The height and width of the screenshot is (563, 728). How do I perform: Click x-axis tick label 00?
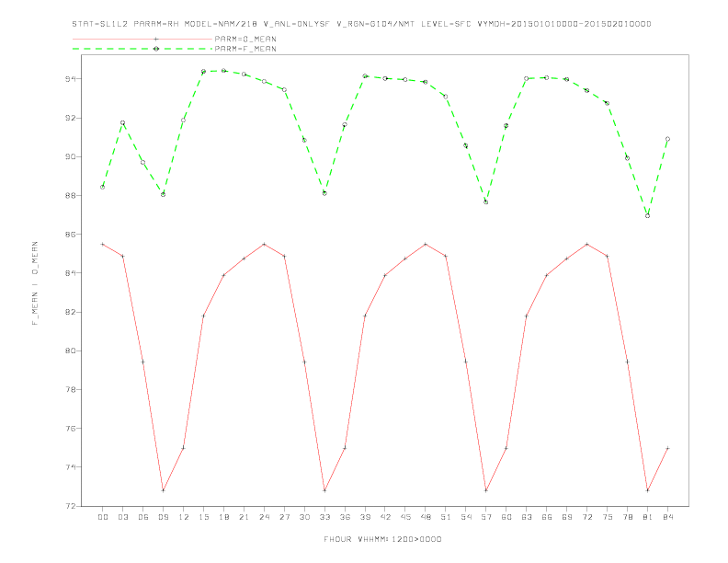point(103,517)
